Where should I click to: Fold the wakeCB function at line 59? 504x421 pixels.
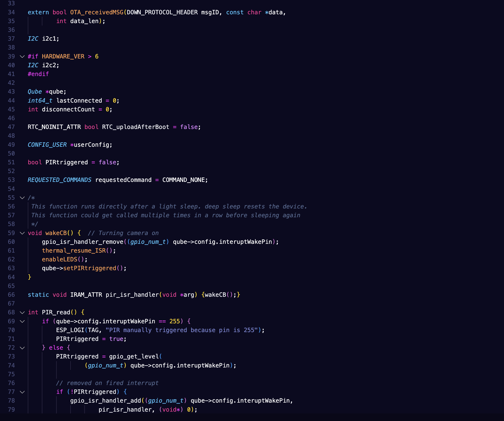tap(22, 233)
